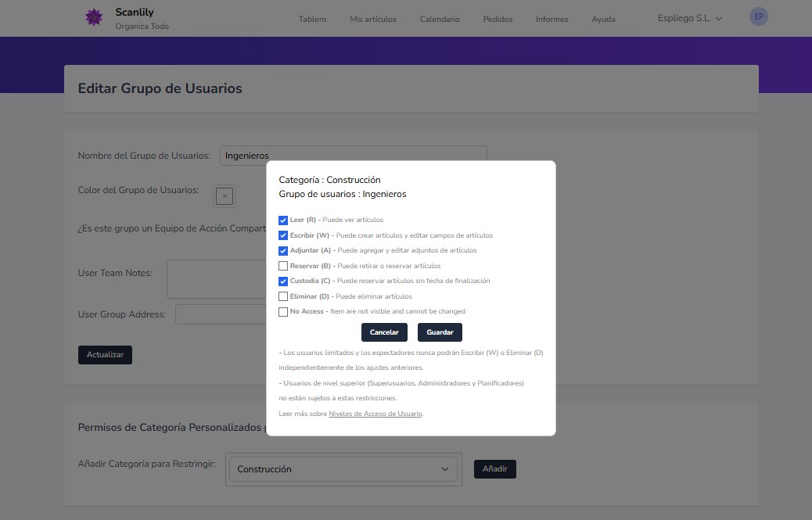This screenshot has height=520, width=812.
Task: Go to the Calendario menu item
Action: point(440,19)
